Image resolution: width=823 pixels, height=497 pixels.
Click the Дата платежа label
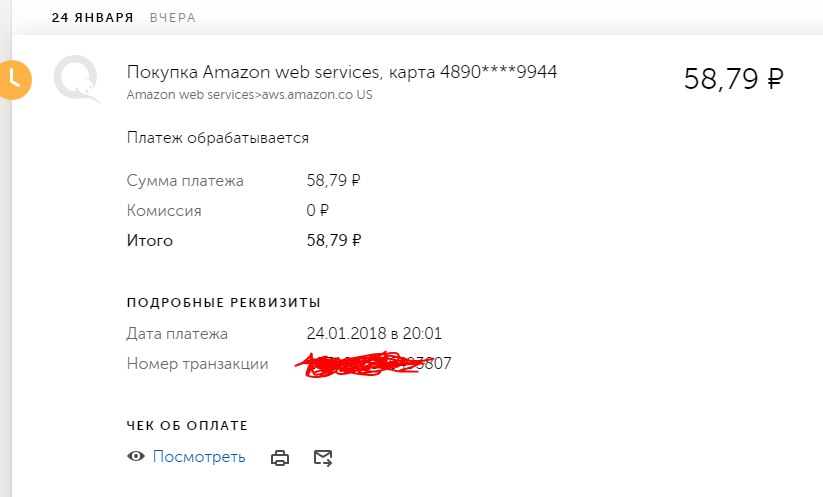click(x=177, y=334)
